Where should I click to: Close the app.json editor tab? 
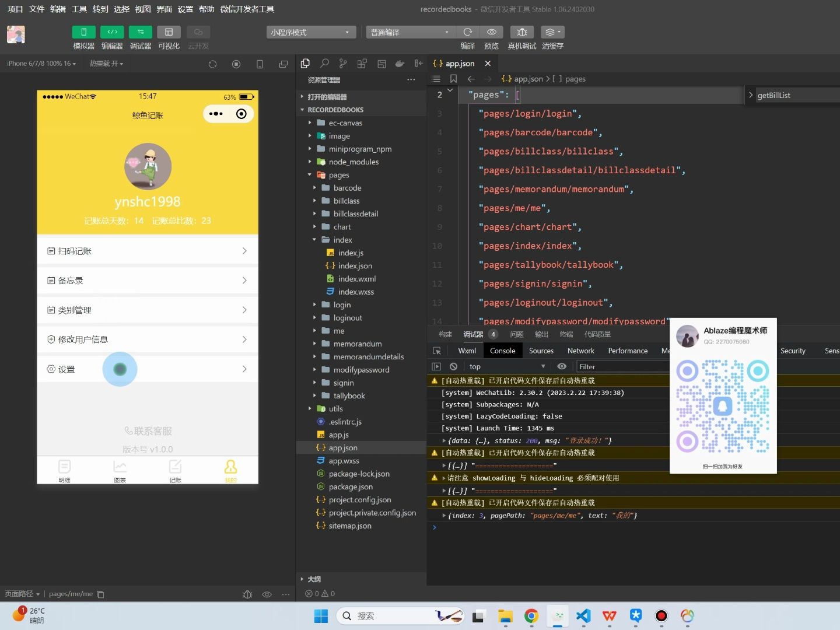click(x=488, y=64)
